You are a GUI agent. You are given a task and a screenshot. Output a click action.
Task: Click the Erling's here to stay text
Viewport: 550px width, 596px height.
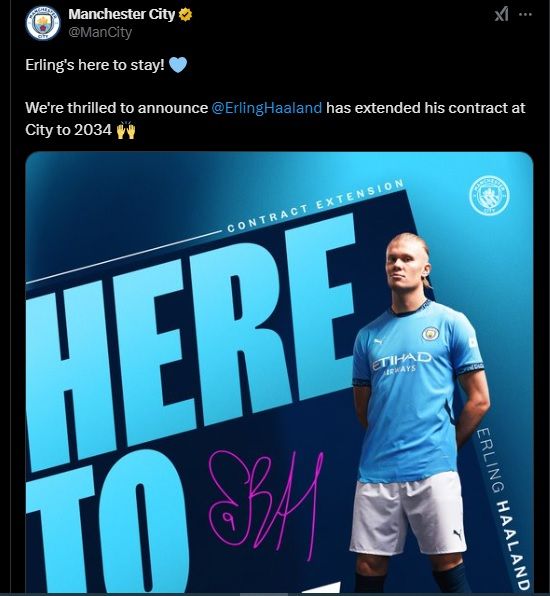pos(95,65)
